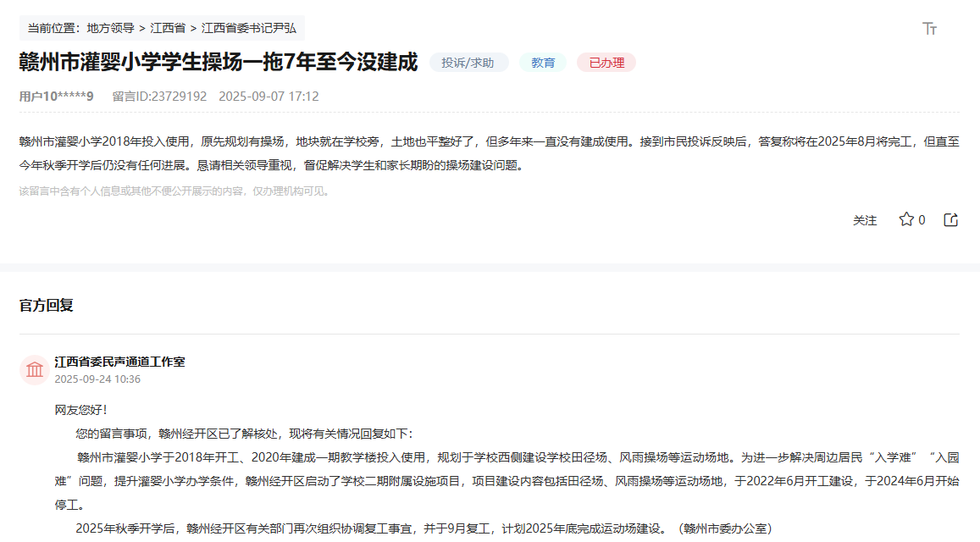Click the username 用户10*****9

[x=56, y=97]
